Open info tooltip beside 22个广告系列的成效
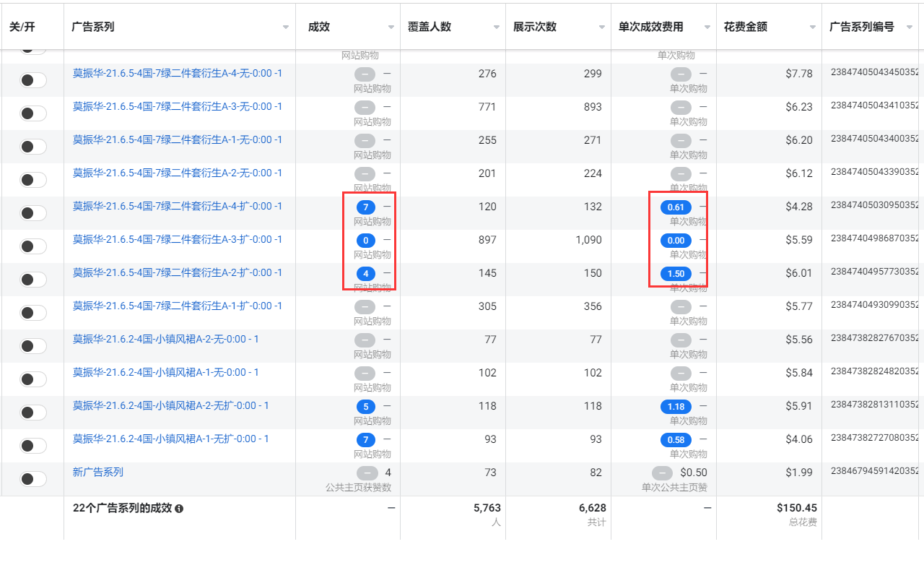Screen dimensions: 924x578 click(x=179, y=509)
